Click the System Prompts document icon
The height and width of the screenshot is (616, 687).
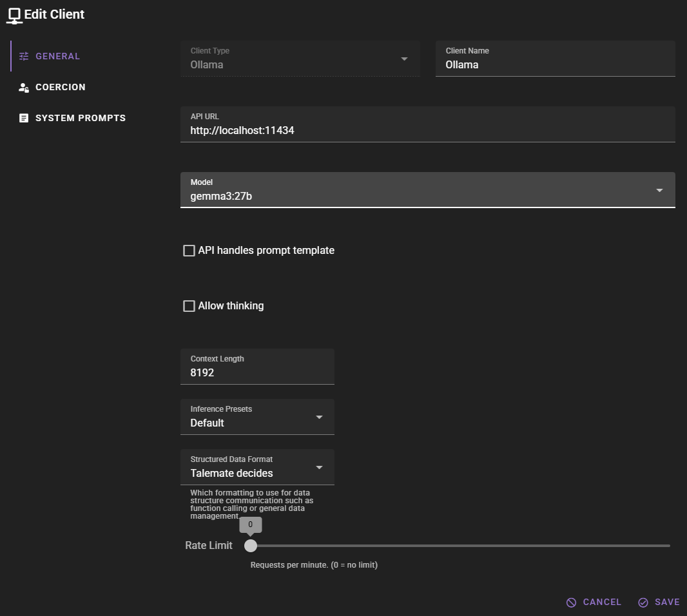pos(24,119)
